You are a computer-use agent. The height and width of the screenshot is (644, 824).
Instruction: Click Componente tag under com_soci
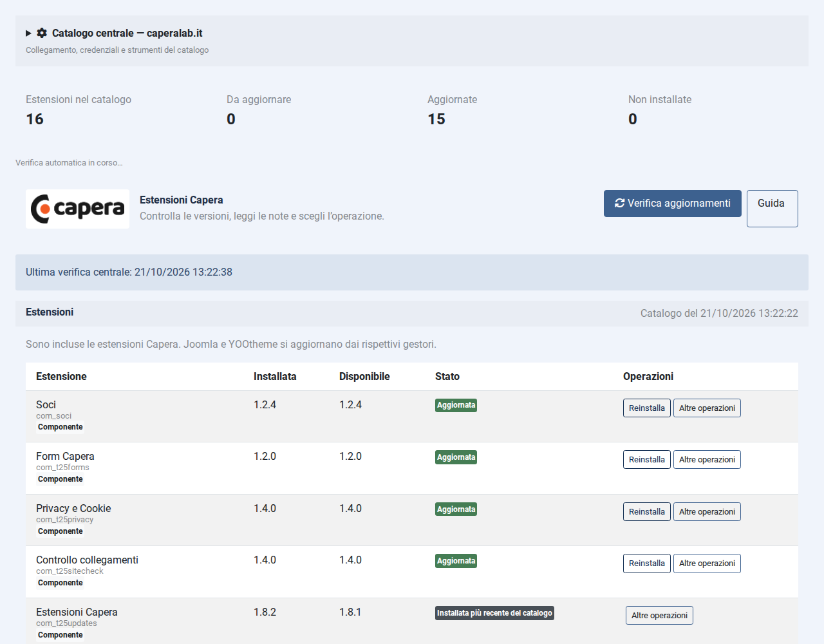pyautogui.click(x=61, y=427)
